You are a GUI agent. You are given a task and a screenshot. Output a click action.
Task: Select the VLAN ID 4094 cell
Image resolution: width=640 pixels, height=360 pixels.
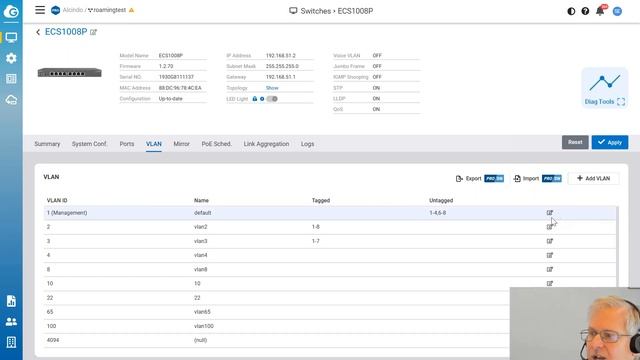click(53, 340)
